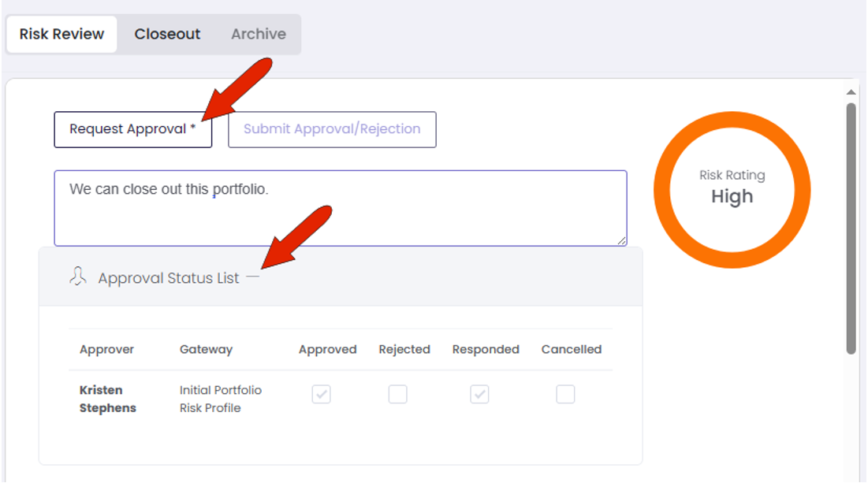Click the Gateway column header
Image resolution: width=868 pixels, height=483 pixels.
click(x=206, y=350)
